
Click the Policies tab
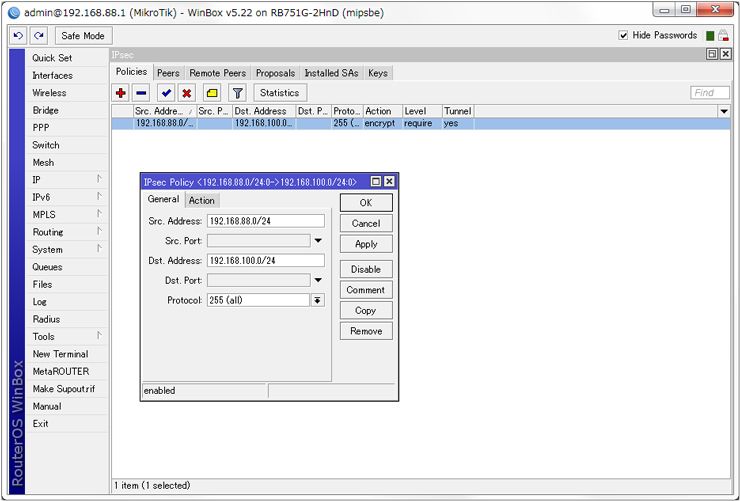(132, 72)
